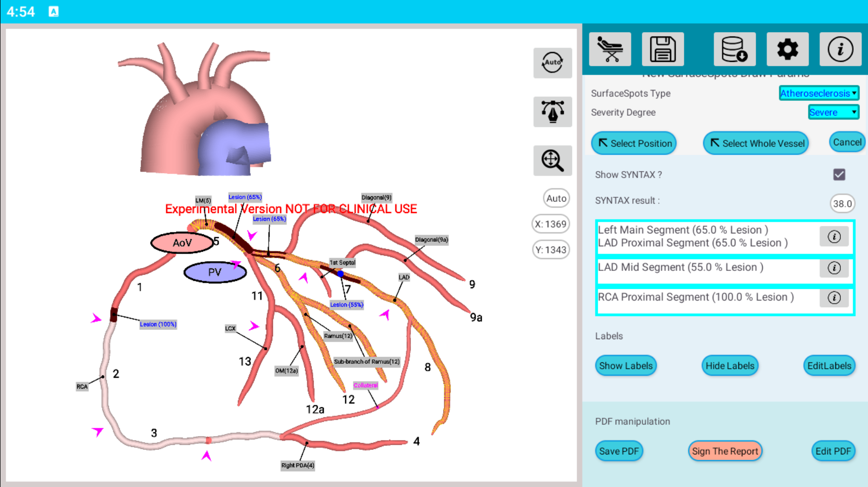
Task: Show info for LAD Mid Segment lesion
Action: 834,268
